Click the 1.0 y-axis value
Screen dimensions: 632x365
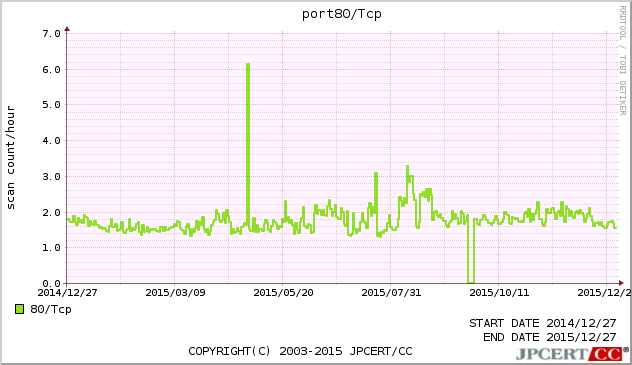pos(52,248)
